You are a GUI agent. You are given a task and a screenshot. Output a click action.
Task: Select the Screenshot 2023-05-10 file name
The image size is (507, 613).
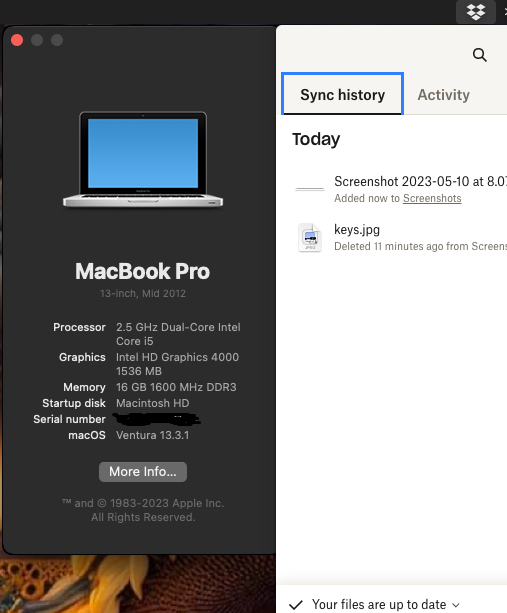pos(420,181)
